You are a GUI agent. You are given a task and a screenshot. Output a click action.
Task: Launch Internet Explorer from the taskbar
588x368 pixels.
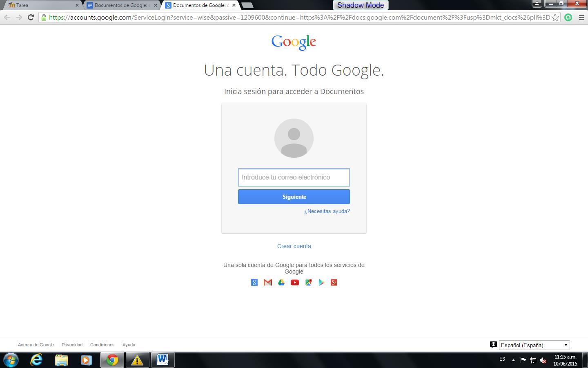36,360
